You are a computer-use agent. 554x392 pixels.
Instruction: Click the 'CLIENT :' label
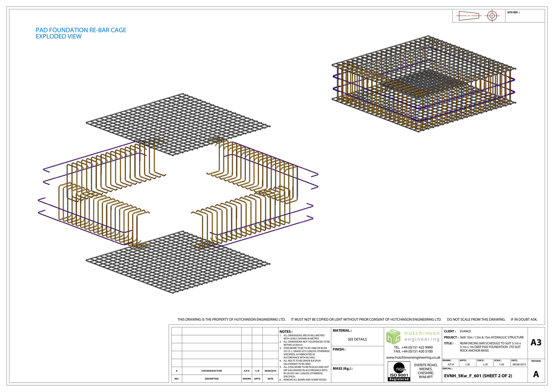[x=450, y=331]
